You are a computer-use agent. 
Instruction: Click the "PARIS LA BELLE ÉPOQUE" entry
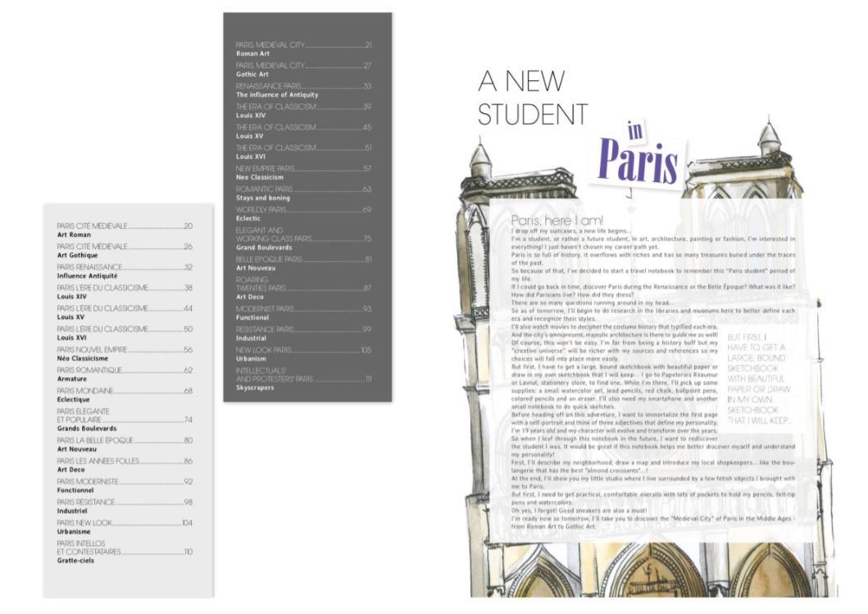(x=125, y=440)
